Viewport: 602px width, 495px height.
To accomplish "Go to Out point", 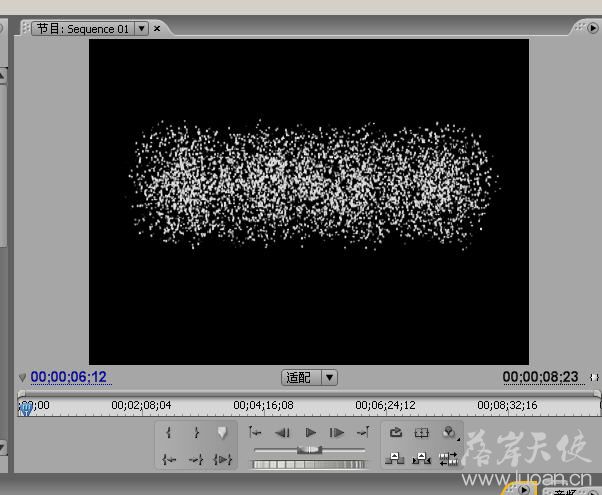I will click(196, 459).
